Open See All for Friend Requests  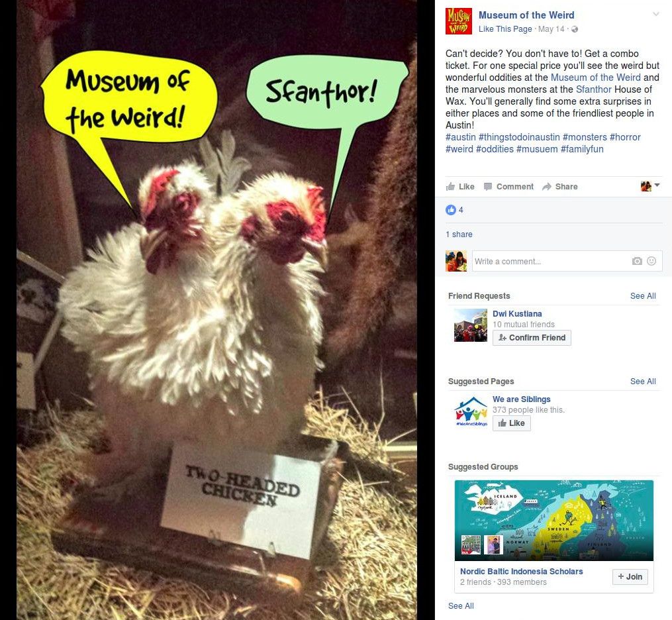click(x=643, y=296)
